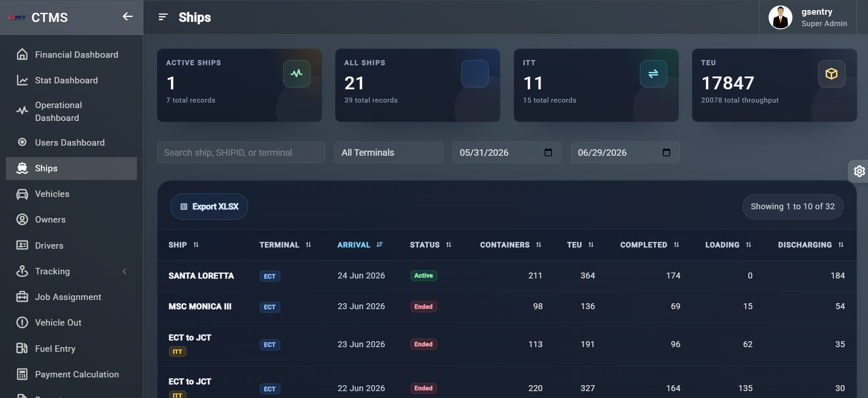Click the Active Ships pulse icon
Screen dimensions: 868x398
pyautogui.click(x=297, y=73)
